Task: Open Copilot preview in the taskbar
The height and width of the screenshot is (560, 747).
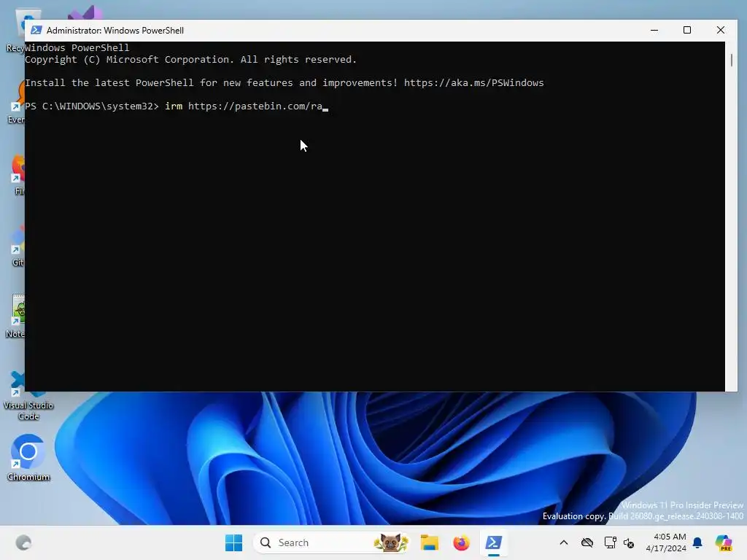Action: coord(724,542)
